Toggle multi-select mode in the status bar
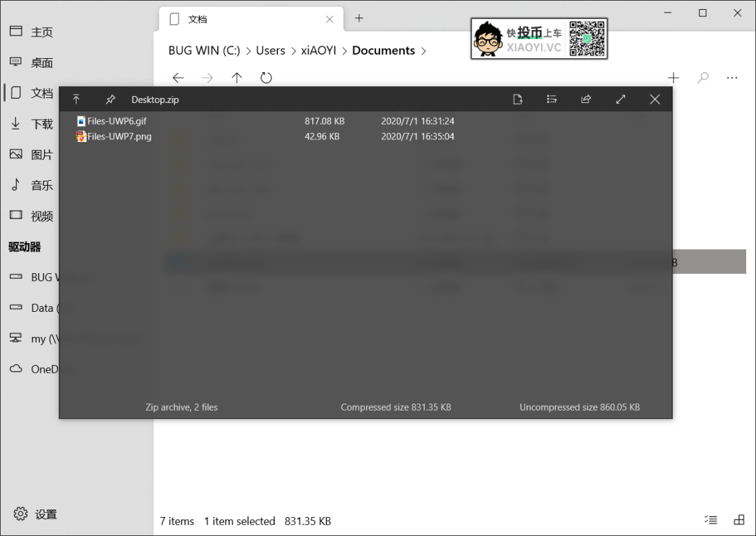The image size is (756, 536). coord(710,520)
